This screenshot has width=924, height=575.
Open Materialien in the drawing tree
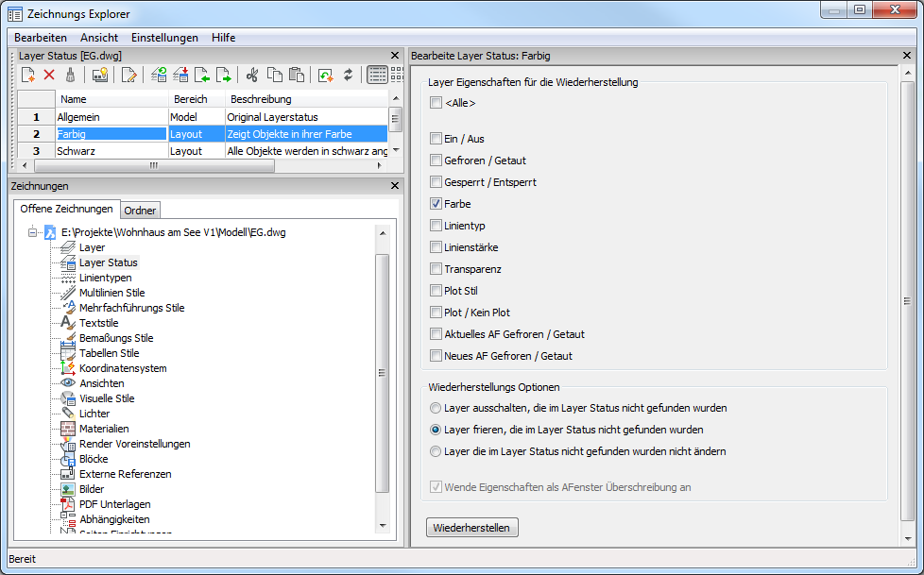pos(104,429)
